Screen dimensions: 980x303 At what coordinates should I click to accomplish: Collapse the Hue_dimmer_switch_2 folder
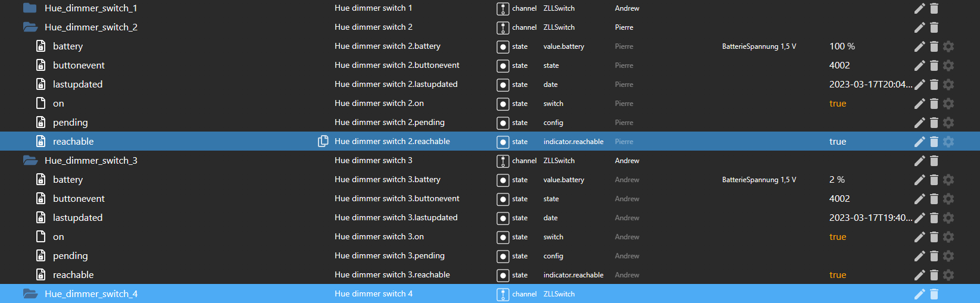(30, 27)
